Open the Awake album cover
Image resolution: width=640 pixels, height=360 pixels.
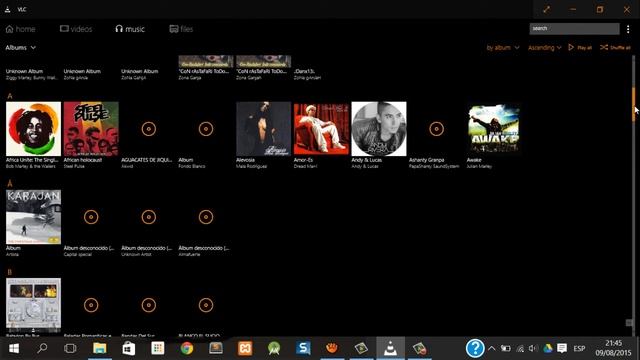494,129
